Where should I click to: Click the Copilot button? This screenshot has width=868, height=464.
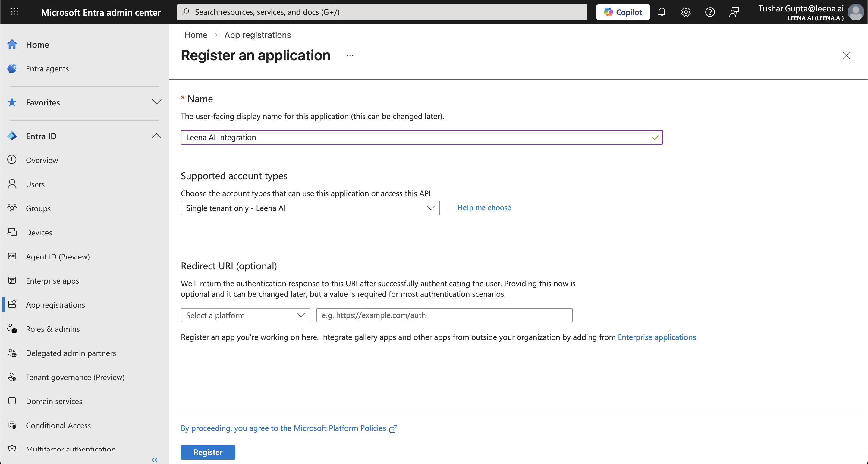pos(623,12)
